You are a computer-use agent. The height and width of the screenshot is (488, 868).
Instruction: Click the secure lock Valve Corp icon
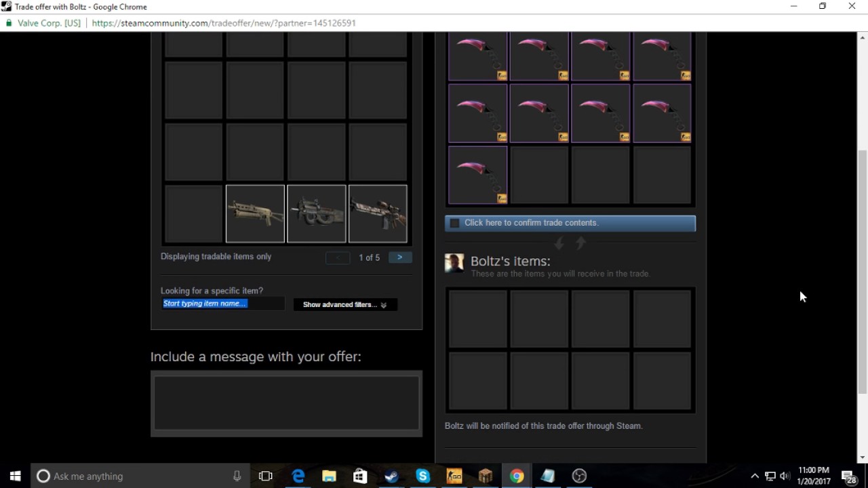click(9, 23)
